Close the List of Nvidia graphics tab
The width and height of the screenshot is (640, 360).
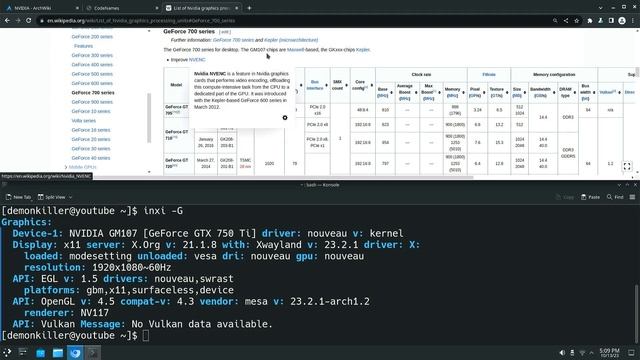point(236,8)
